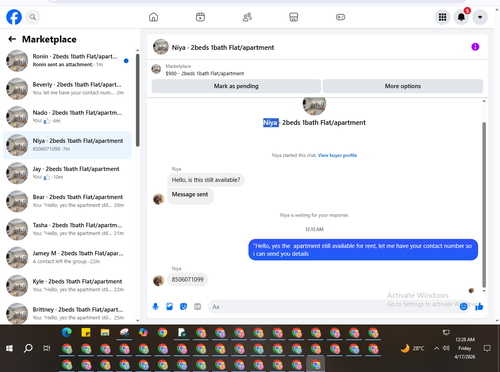Launch Microsoft Edge from taskbar
Image resolution: width=500 pixels, height=372 pixels.
click(67, 332)
